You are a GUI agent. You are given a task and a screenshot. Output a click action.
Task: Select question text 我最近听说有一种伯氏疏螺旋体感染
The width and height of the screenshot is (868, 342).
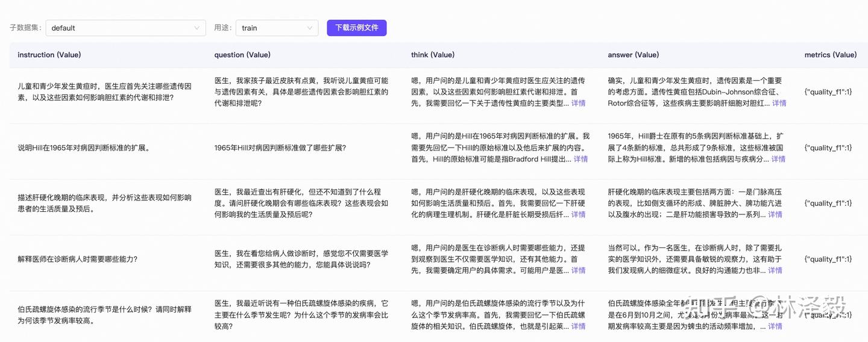coord(301,315)
